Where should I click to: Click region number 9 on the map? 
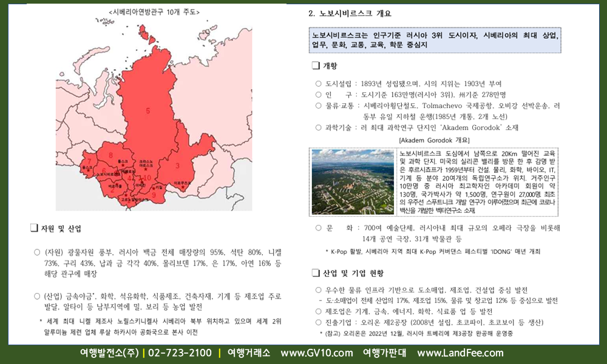[x=154, y=195]
